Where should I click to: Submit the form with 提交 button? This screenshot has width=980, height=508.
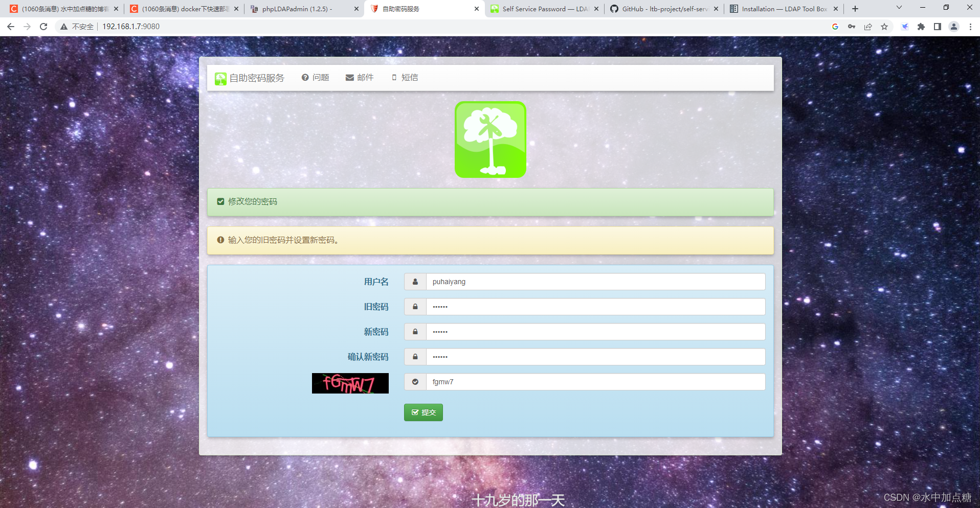pyautogui.click(x=424, y=412)
